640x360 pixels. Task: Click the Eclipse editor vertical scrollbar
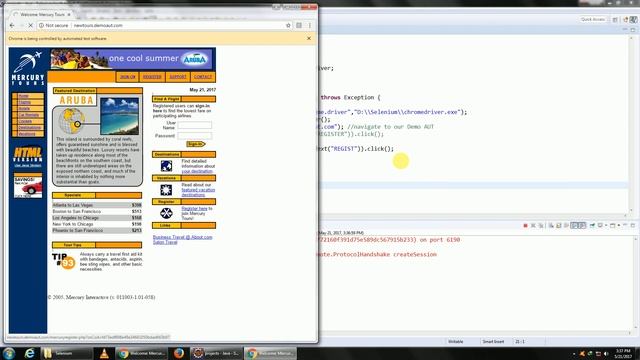point(631,124)
